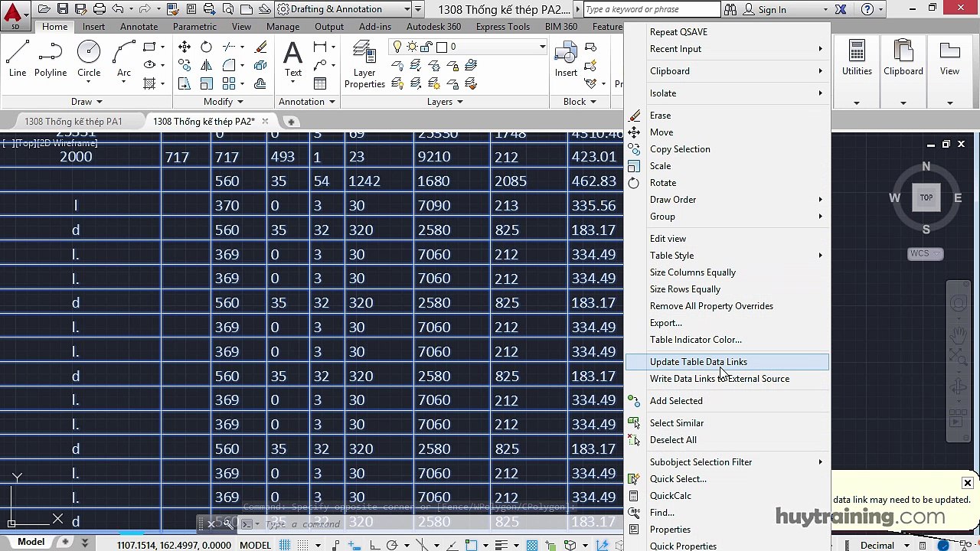
Task: Open the Text annotation tool
Action: pyautogui.click(x=293, y=59)
